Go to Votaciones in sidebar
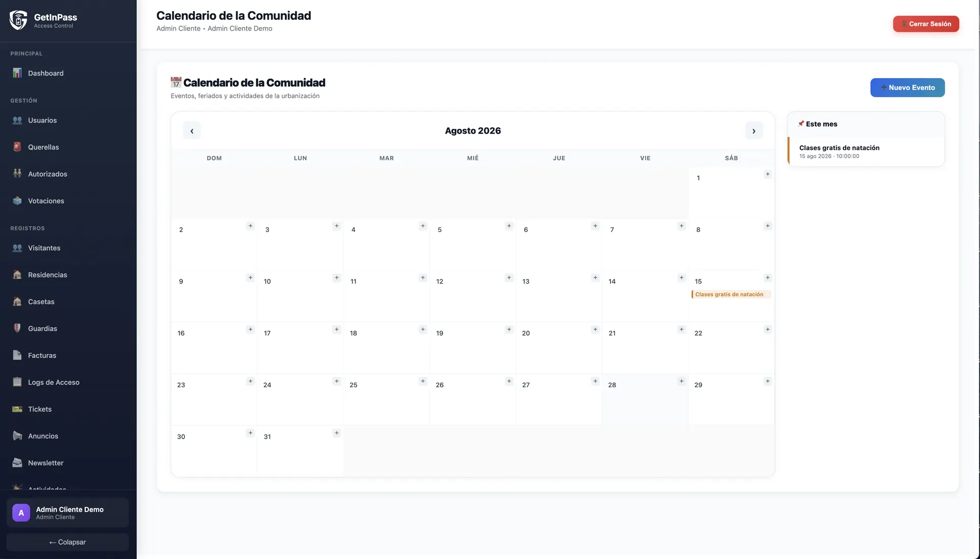 point(68,201)
